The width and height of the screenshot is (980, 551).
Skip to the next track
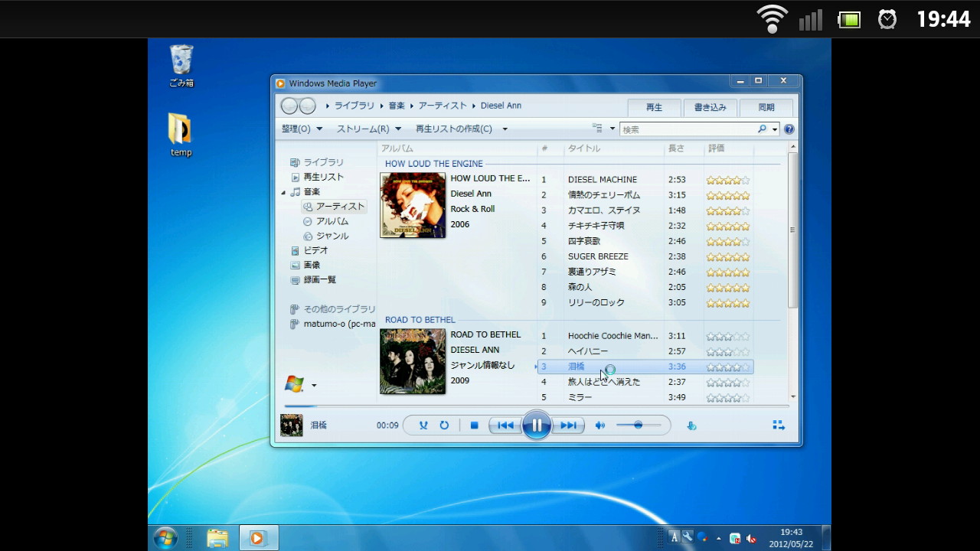tap(568, 425)
